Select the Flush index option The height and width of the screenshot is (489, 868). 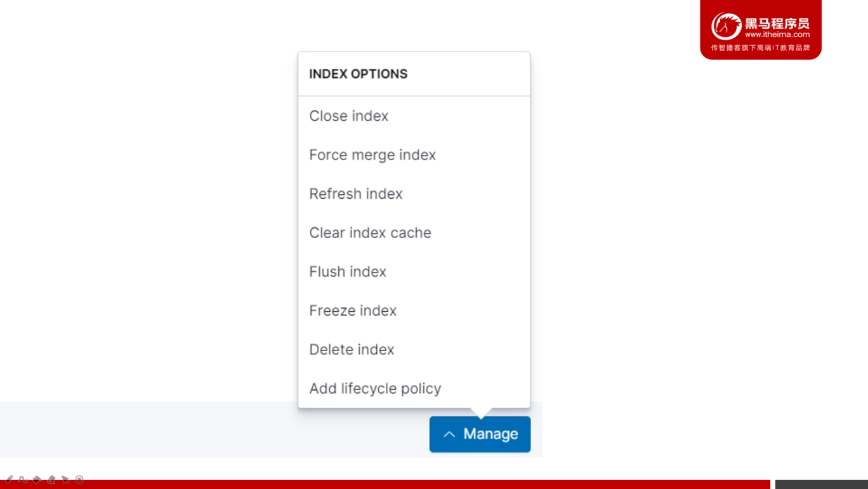(x=348, y=272)
